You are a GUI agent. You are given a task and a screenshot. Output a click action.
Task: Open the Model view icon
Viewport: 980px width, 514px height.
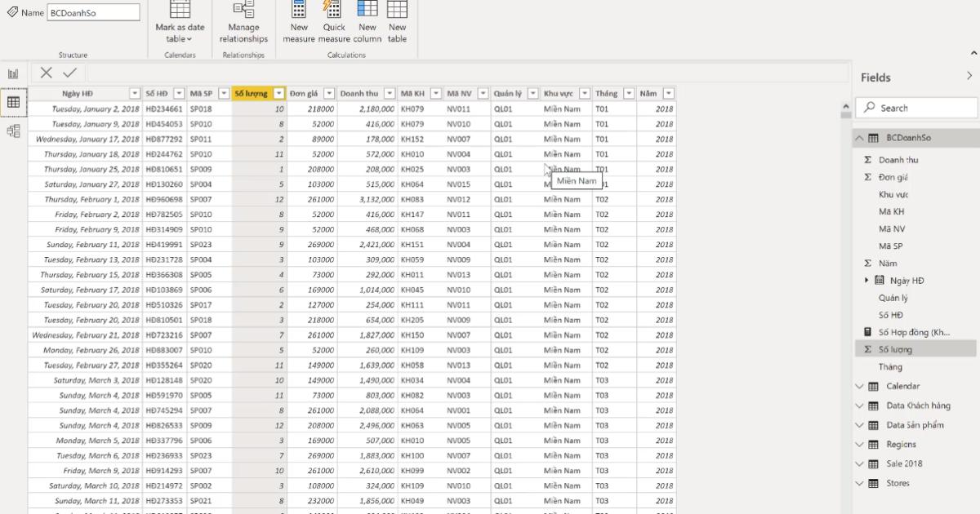(13, 131)
